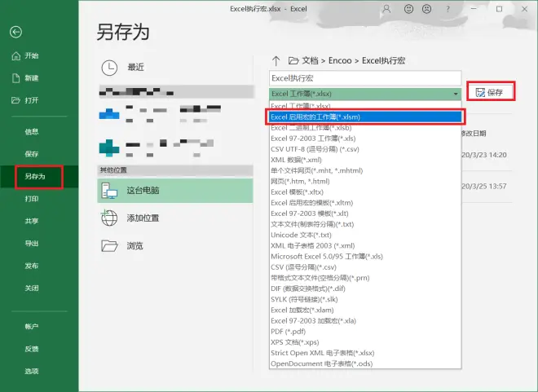Select 另存为 in the sidebar
The width and height of the screenshot is (538, 392).
35,176
